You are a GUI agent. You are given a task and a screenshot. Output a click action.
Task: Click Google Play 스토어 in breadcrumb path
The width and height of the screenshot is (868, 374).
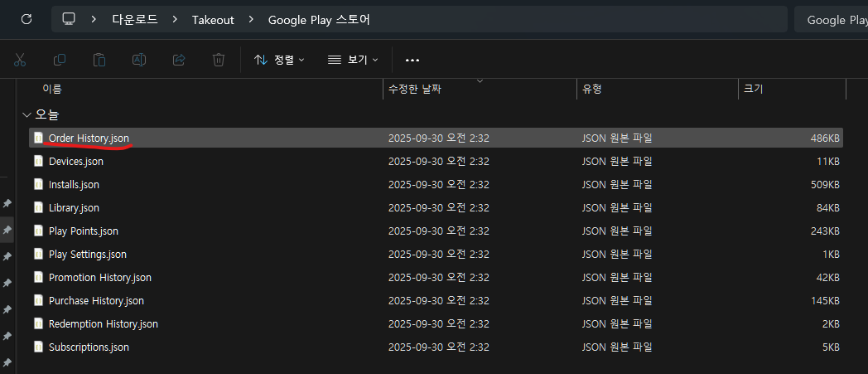tap(319, 20)
